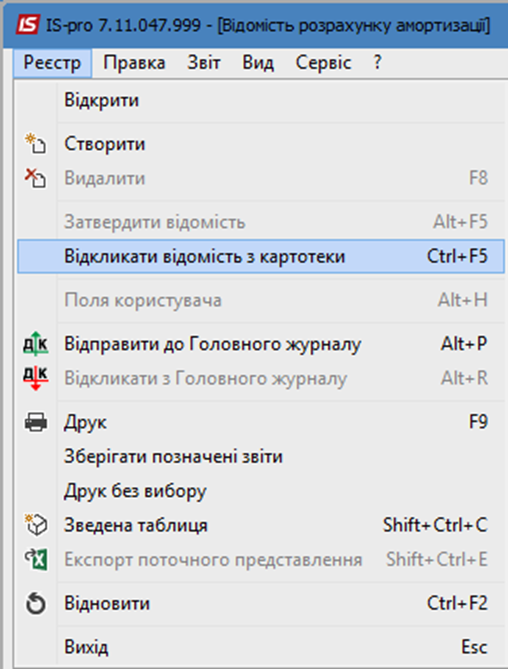Open the Звіт menu

point(203,63)
